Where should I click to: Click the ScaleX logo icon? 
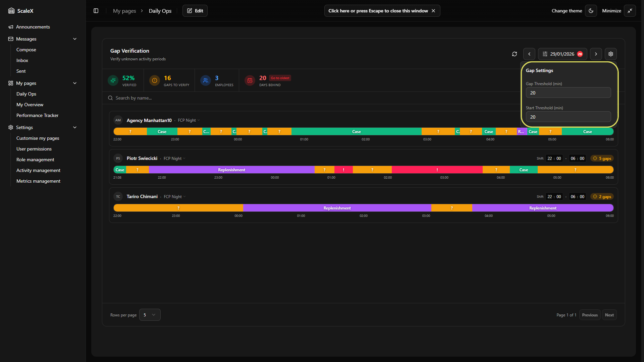11,11
